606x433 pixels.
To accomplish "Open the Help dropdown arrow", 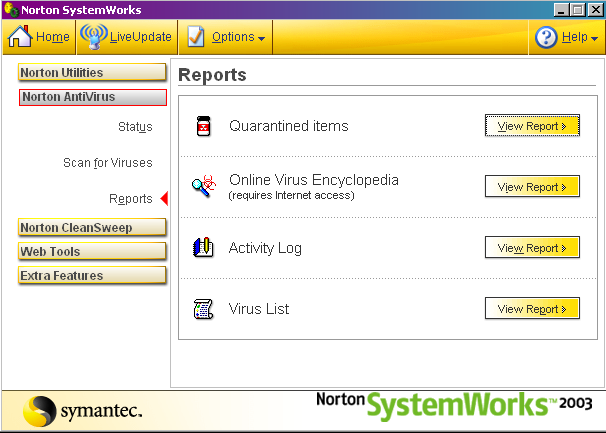I will click(594, 38).
